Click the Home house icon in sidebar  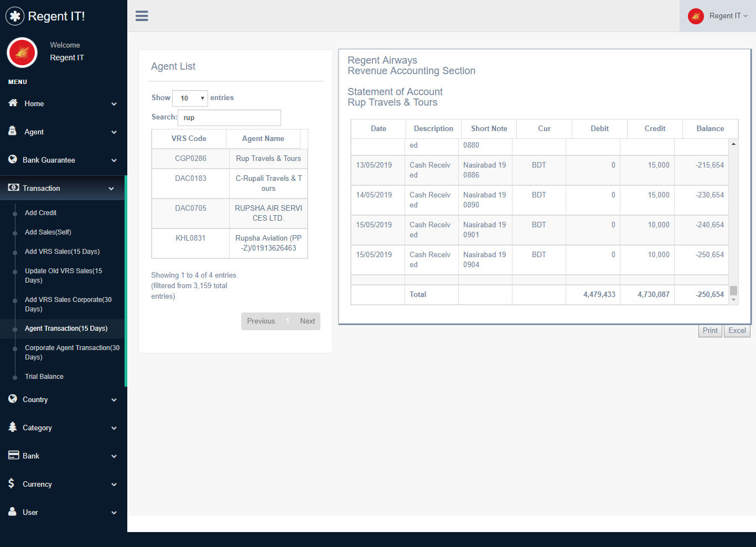13,103
